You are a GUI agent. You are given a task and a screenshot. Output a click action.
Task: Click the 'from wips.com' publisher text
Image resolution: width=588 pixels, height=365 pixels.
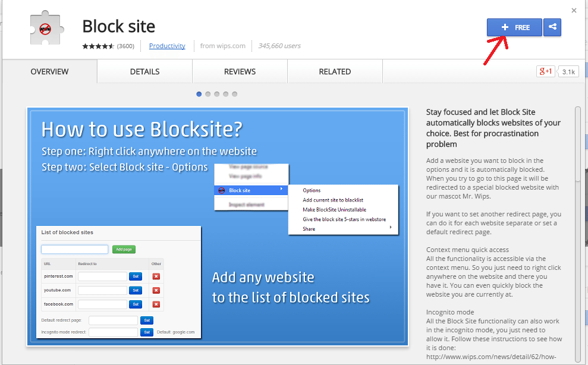(x=223, y=46)
